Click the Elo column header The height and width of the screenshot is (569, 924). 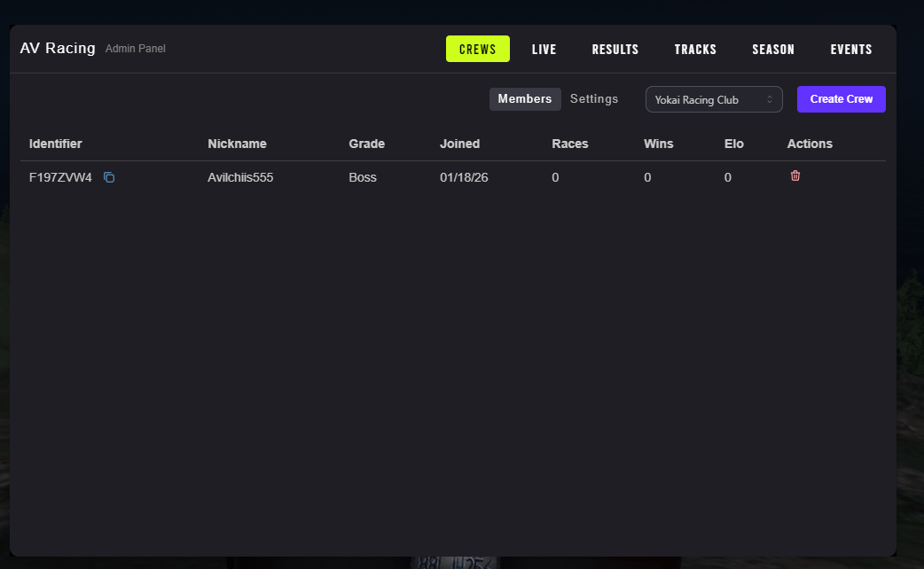[734, 144]
